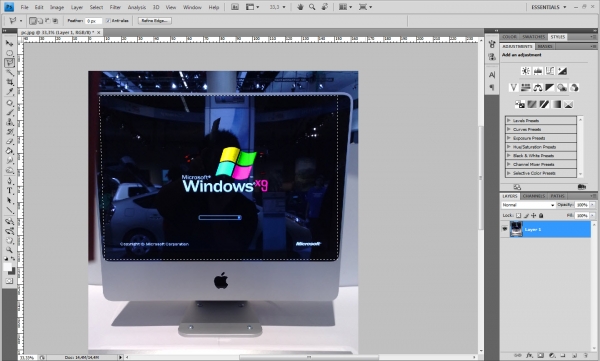Open the Opacity slider arrow
Viewport: 600px width, 361px height.
[x=592, y=205]
